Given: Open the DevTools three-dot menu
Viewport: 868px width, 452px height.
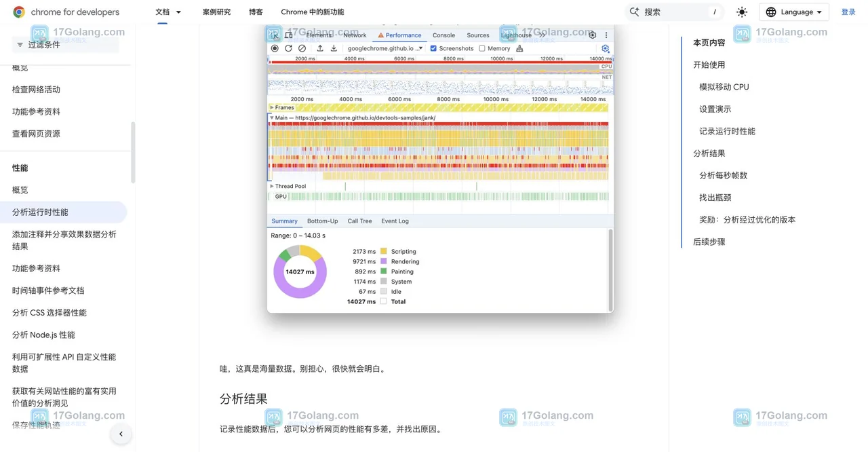Looking at the screenshot, I should tap(606, 35).
